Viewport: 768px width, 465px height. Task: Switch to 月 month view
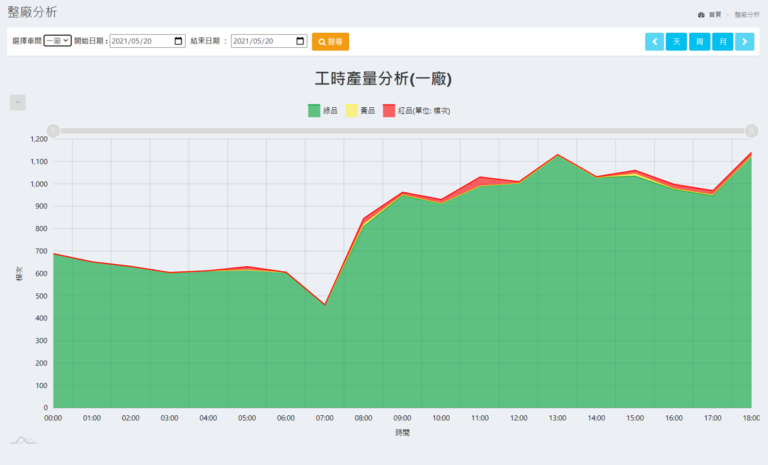pyautogui.click(x=722, y=42)
